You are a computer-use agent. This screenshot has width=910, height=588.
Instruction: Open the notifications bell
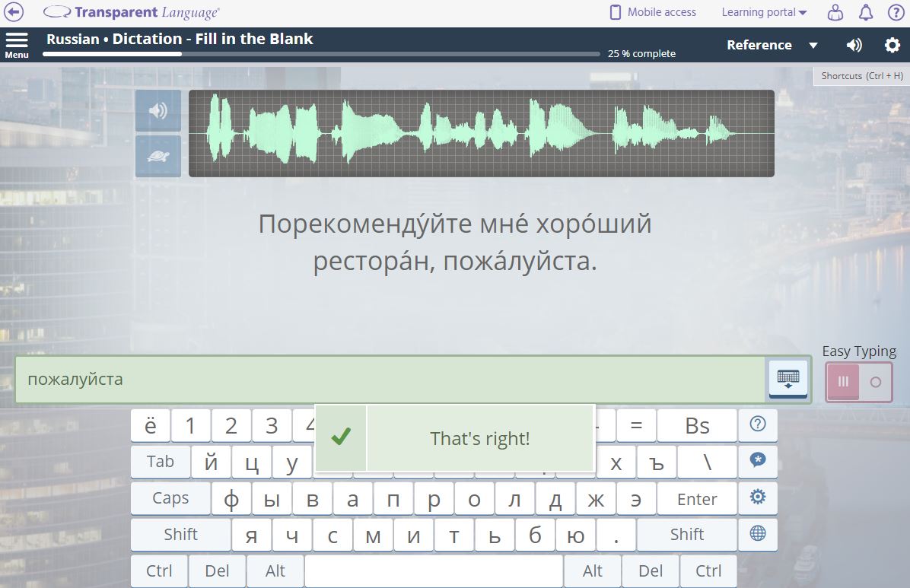click(866, 12)
